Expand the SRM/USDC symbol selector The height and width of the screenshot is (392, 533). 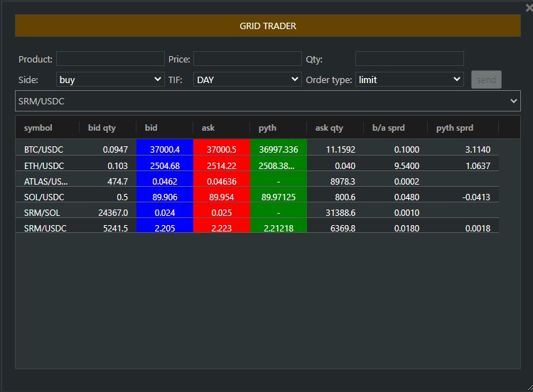(x=268, y=101)
